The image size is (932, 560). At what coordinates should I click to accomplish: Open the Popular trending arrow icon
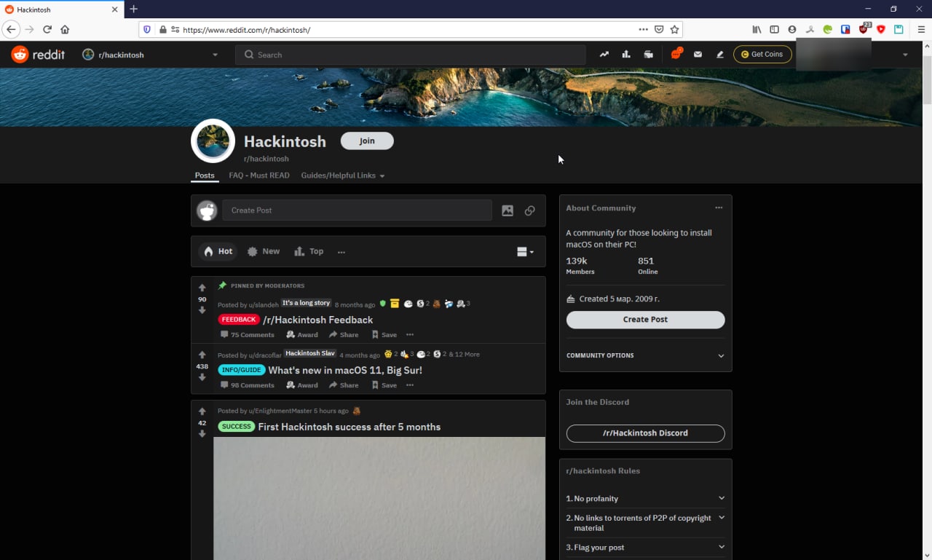(x=604, y=55)
